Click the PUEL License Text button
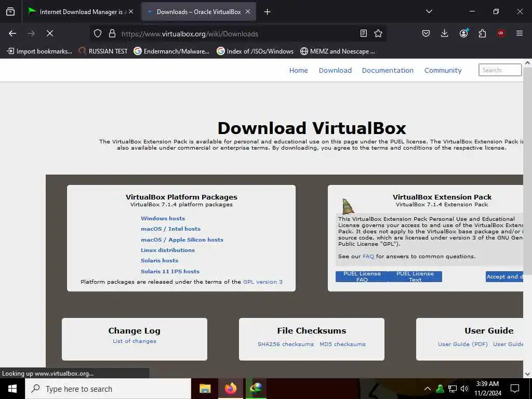Image resolution: width=532 pixels, height=399 pixels. [415, 276]
